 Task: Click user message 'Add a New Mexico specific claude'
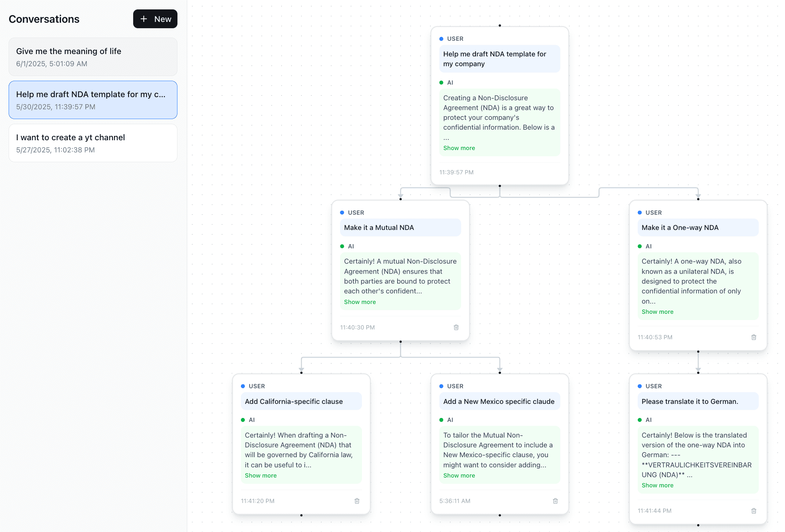[x=499, y=401]
